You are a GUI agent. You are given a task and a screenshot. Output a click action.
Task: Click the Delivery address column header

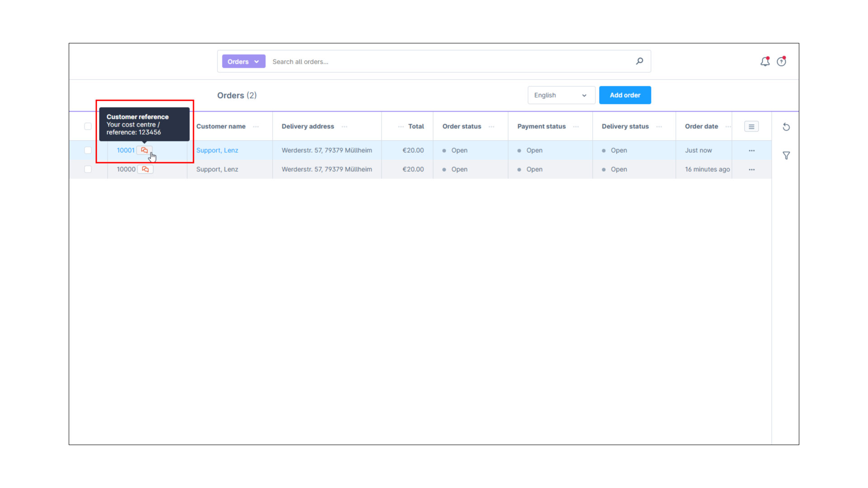pos(308,127)
